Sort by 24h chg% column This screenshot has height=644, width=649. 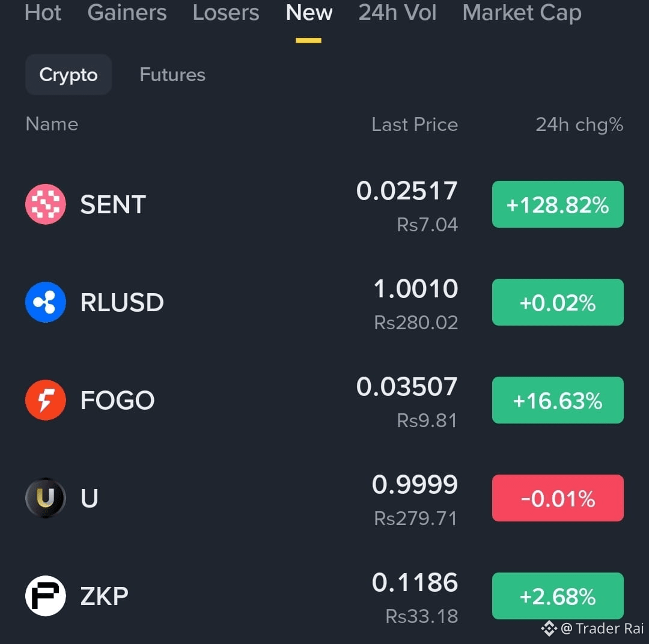click(579, 124)
